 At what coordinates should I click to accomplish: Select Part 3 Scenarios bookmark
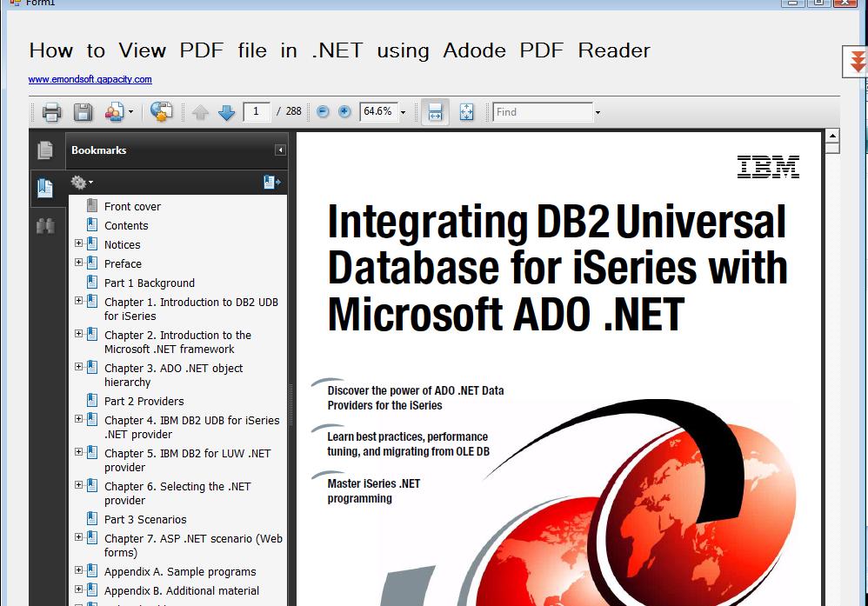(x=145, y=520)
